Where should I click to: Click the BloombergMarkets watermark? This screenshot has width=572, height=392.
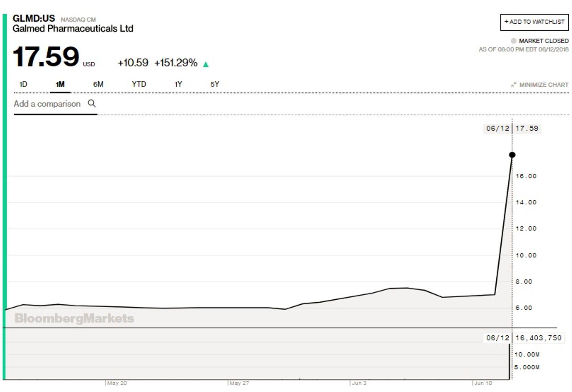click(74, 318)
